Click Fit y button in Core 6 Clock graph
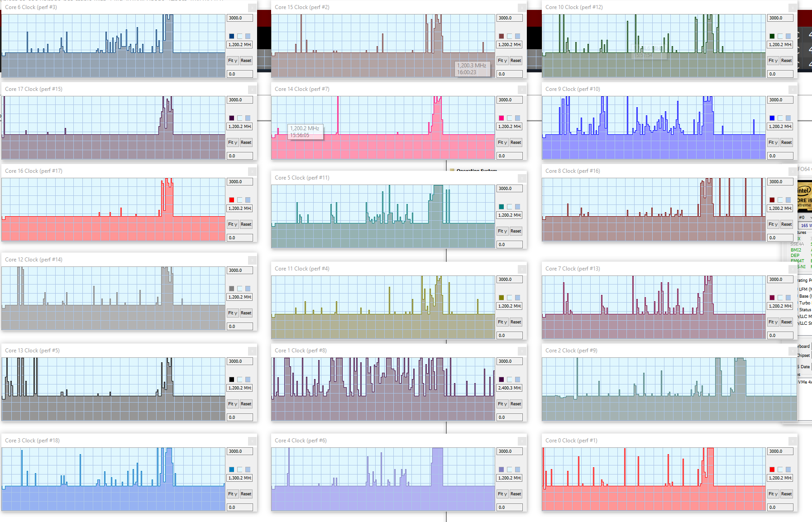 click(x=232, y=61)
